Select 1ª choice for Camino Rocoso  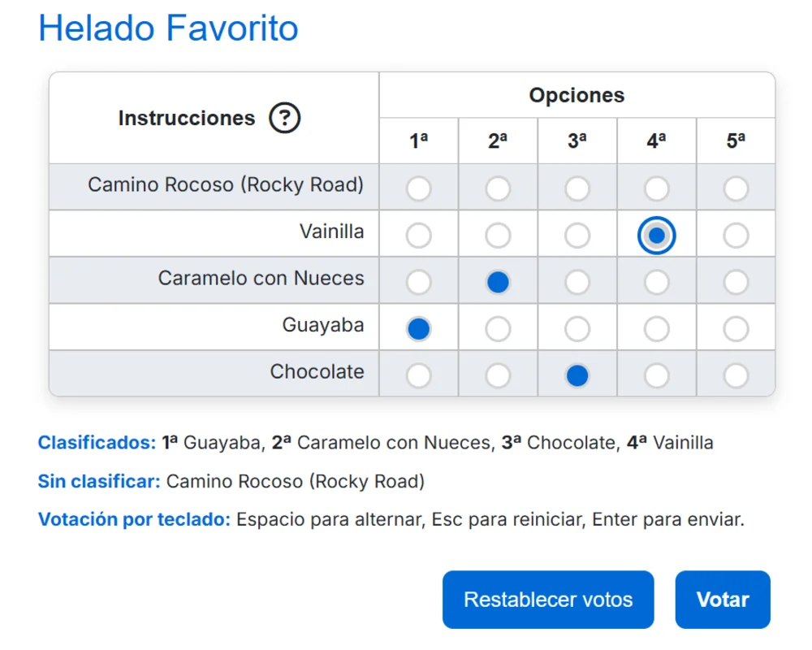(418, 188)
